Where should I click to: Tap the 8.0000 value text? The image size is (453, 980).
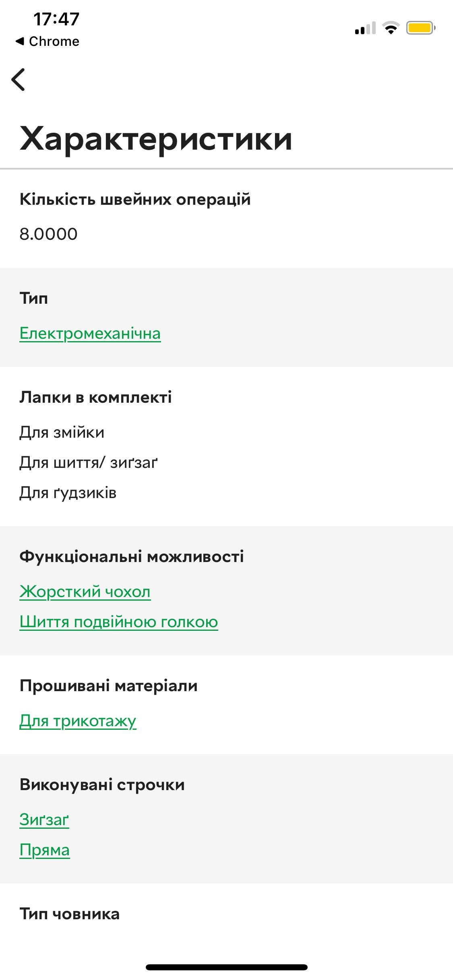[48, 234]
